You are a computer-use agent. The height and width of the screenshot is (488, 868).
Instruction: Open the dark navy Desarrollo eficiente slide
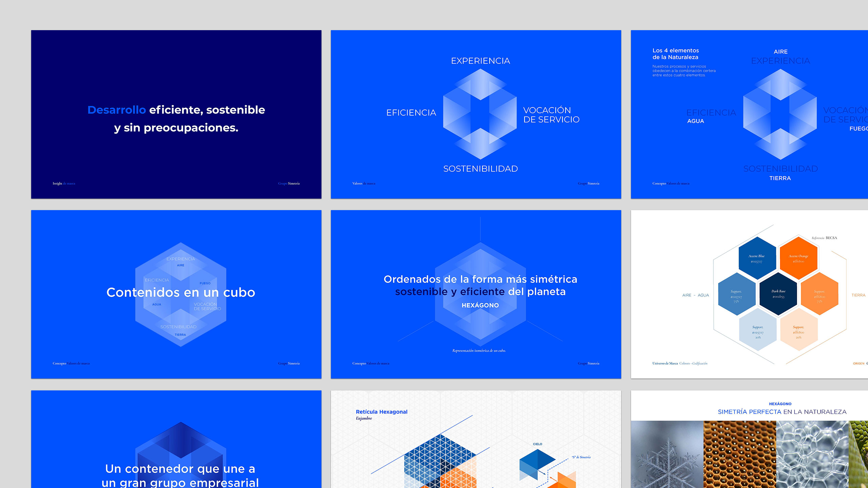pyautogui.click(x=176, y=114)
